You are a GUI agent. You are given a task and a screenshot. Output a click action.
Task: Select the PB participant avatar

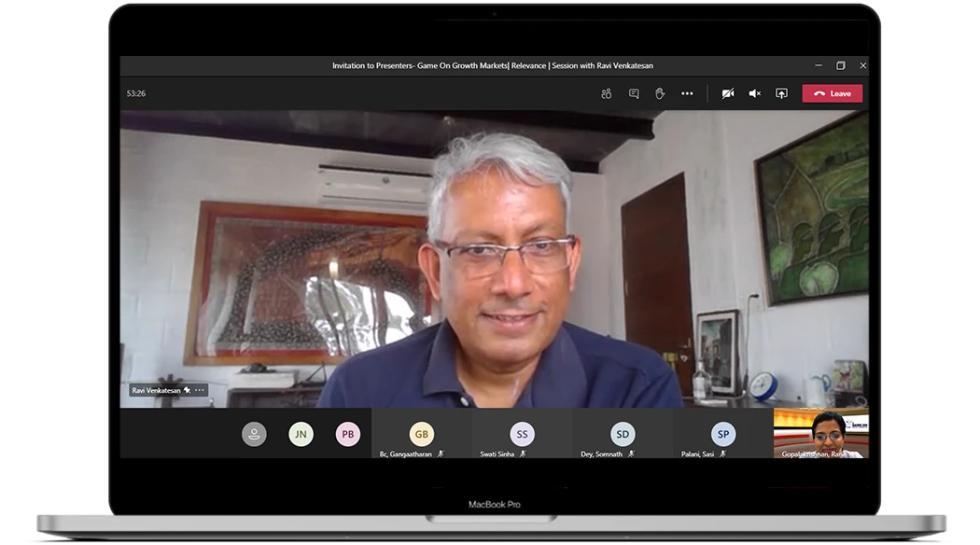[346, 433]
